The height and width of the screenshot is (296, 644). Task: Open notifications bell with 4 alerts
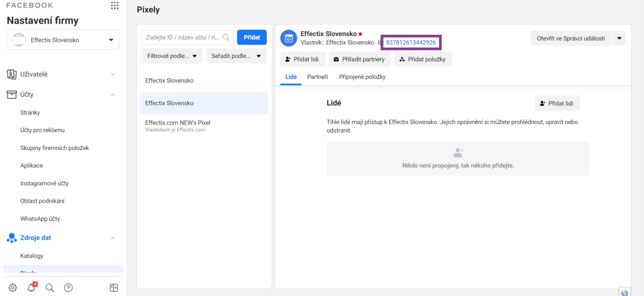point(32,287)
